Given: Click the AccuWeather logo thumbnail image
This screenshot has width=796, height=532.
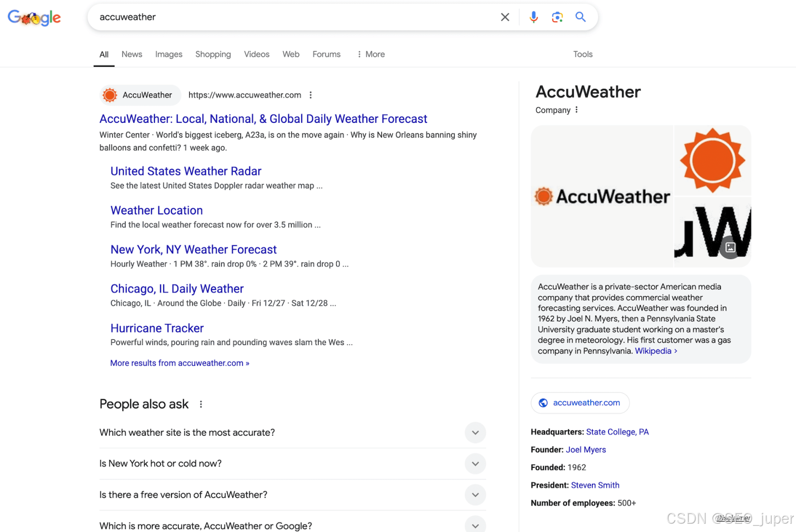Looking at the screenshot, I should tap(602, 196).
